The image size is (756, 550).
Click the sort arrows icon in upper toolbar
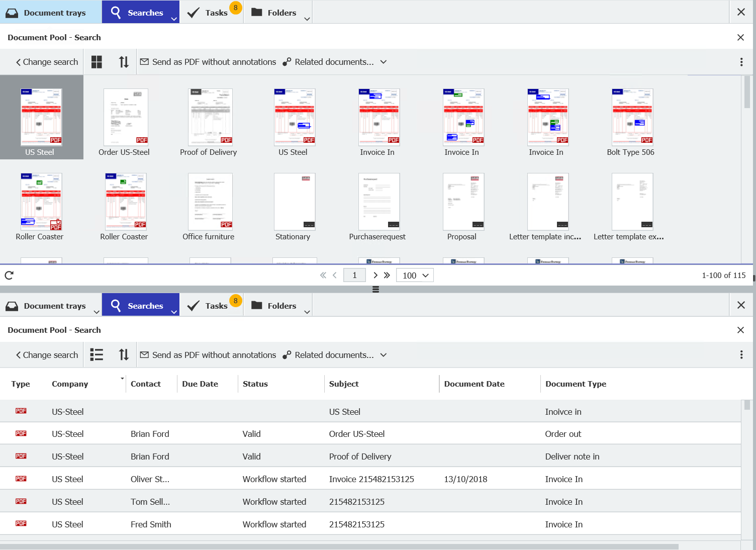click(124, 62)
